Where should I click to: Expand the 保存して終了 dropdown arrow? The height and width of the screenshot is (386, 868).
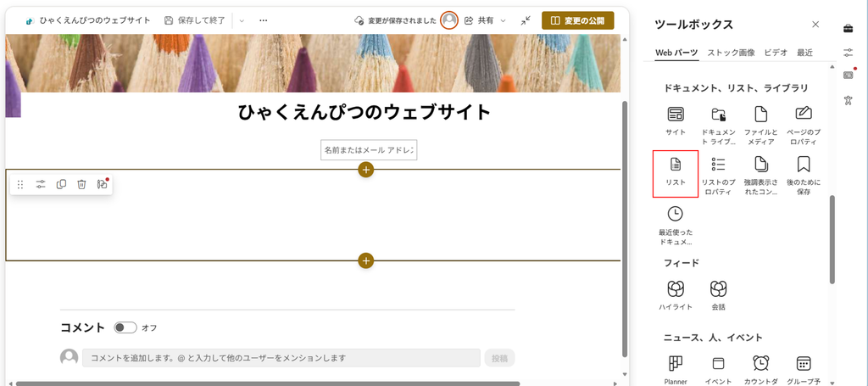point(242,20)
